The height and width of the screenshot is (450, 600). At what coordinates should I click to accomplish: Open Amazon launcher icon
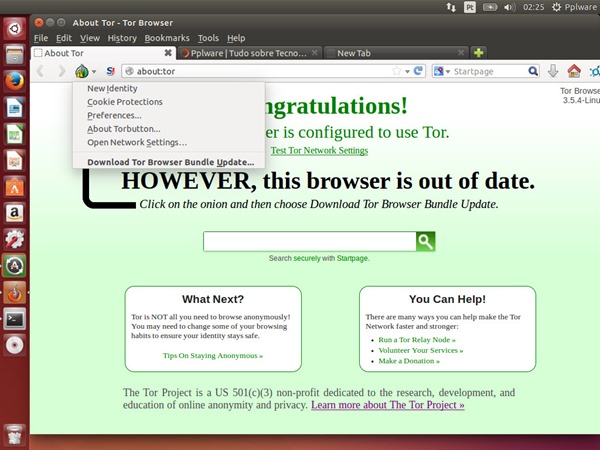click(15, 213)
